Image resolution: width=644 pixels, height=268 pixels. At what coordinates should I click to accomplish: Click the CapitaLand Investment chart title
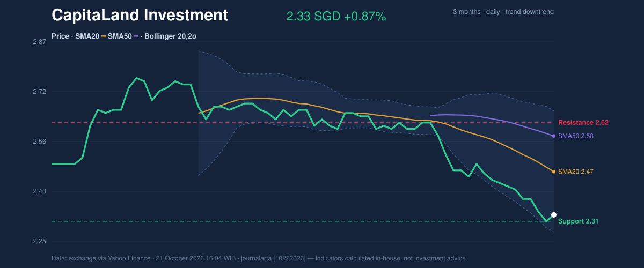140,15
